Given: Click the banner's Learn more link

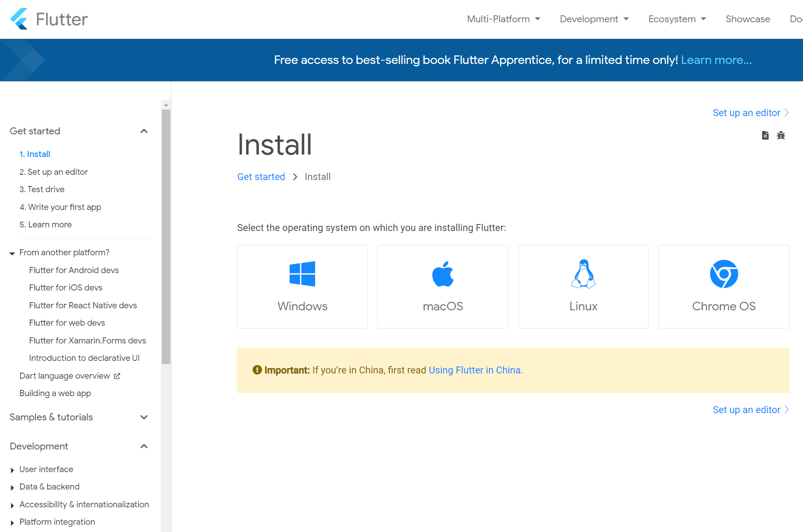Looking at the screenshot, I should [716, 60].
